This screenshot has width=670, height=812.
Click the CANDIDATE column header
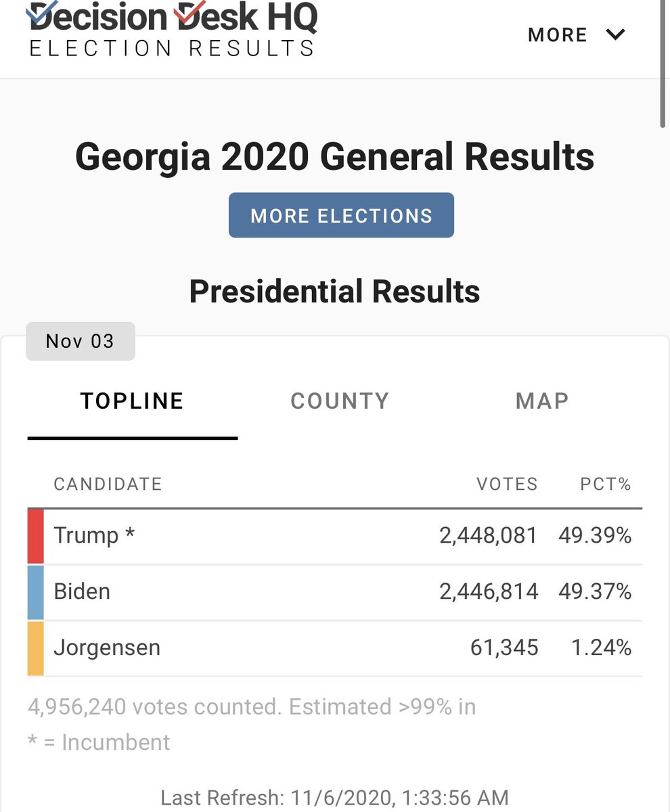click(108, 484)
